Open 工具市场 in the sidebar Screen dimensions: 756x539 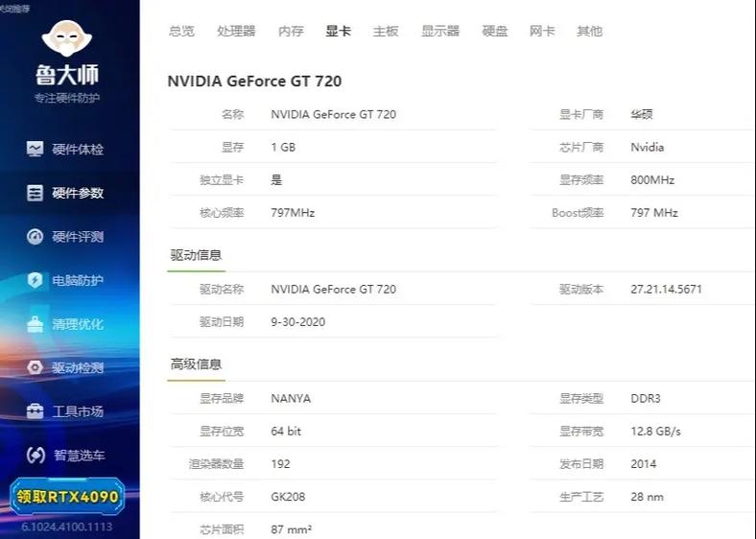(x=65, y=411)
